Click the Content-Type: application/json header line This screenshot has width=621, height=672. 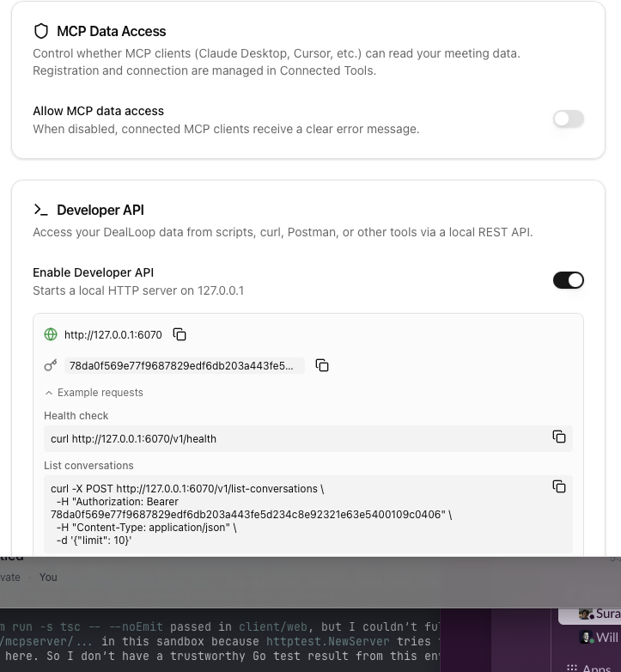(x=147, y=527)
